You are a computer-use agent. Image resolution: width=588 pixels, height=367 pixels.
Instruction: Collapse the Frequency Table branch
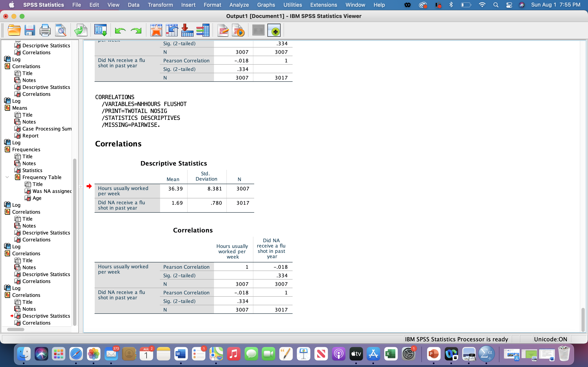click(7, 177)
